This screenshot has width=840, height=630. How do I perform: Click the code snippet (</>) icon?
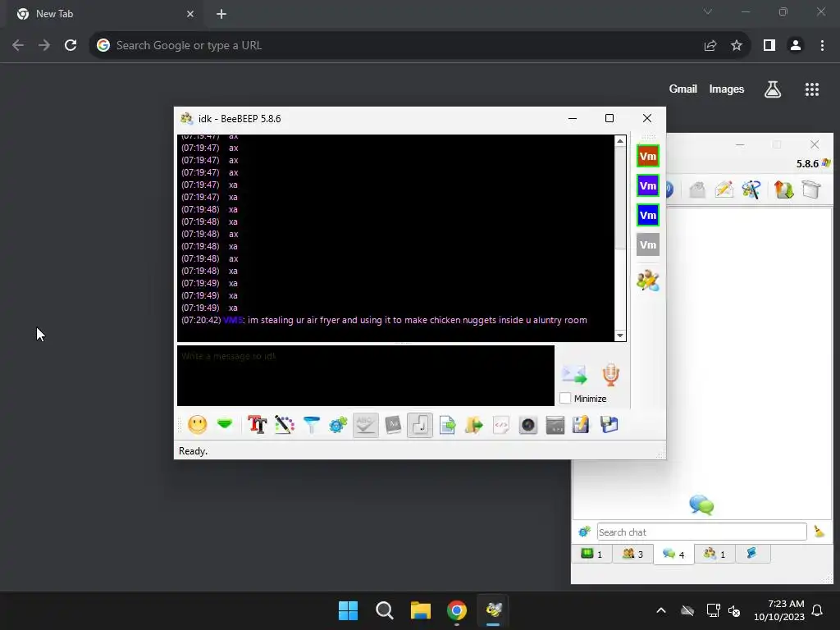[501, 425]
